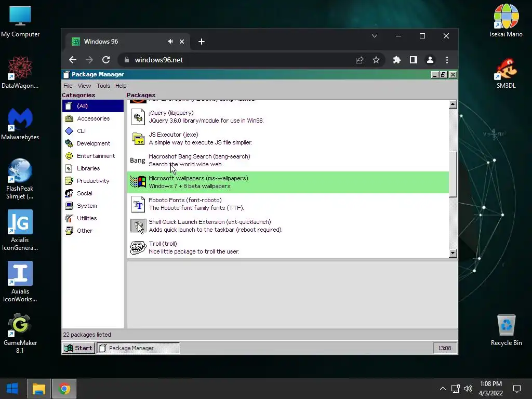The image size is (532, 399).
Task: Open system volume control
Action: point(468,389)
